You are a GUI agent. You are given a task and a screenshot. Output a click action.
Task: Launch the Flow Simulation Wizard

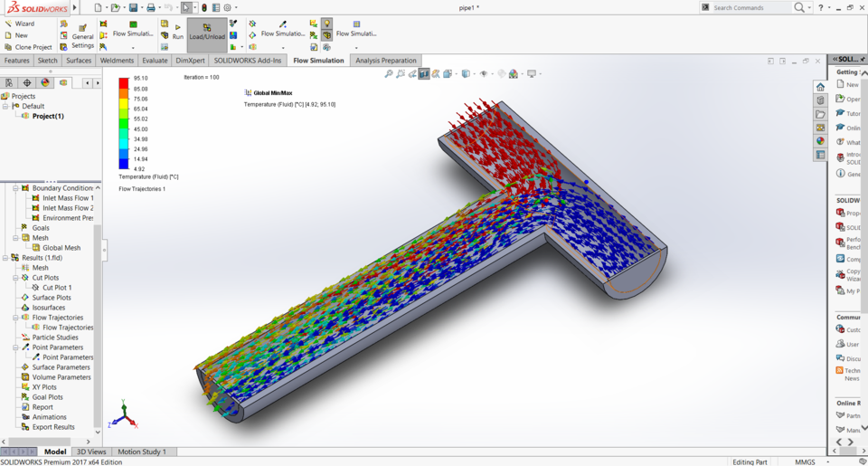(20, 24)
